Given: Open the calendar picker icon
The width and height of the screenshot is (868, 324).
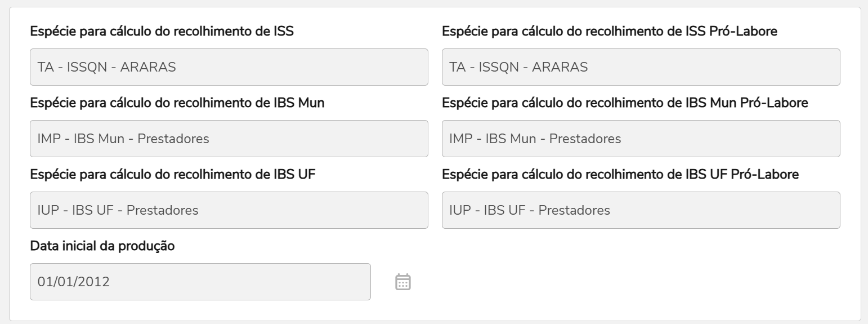Looking at the screenshot, I should click(403, 282).
